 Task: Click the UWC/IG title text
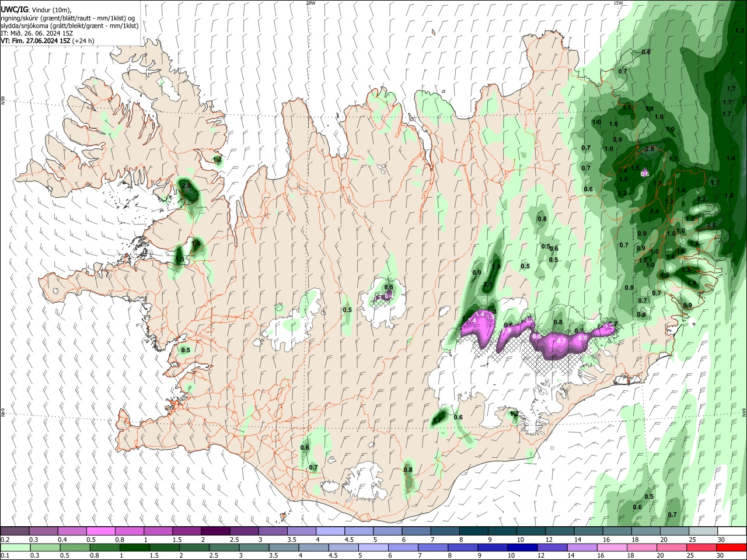(x=14, y=9)
